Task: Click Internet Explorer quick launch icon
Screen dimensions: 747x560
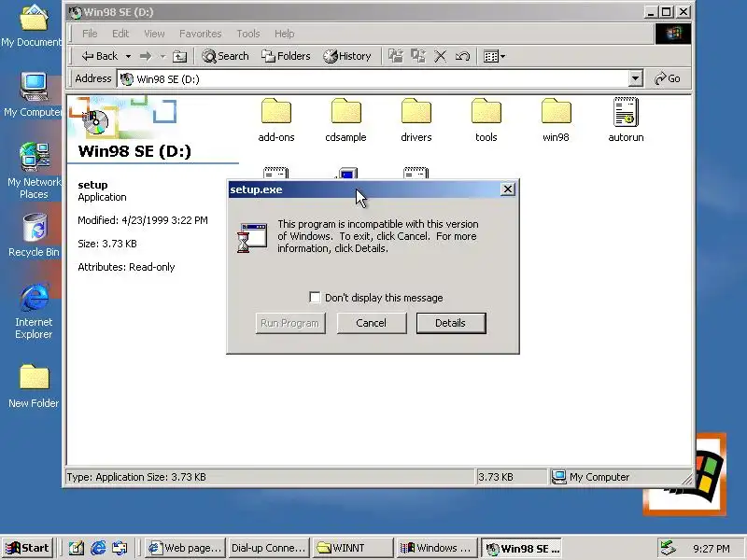Action: (98, 548)
